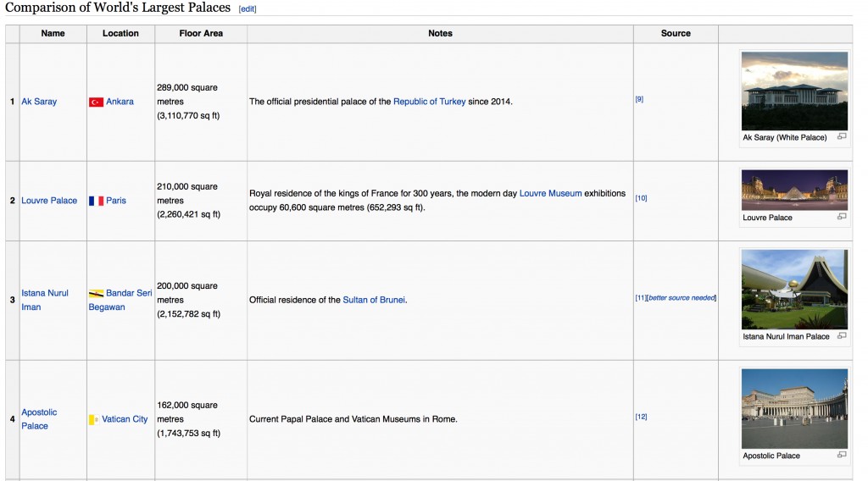Click the Floor Area column header
This screenshot has height=481, width=868.
pos(201,34)
